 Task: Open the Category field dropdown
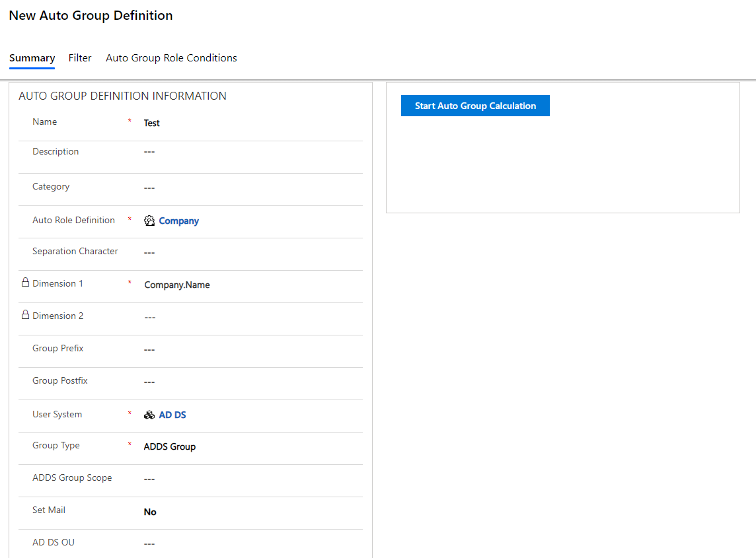(251, 188)
